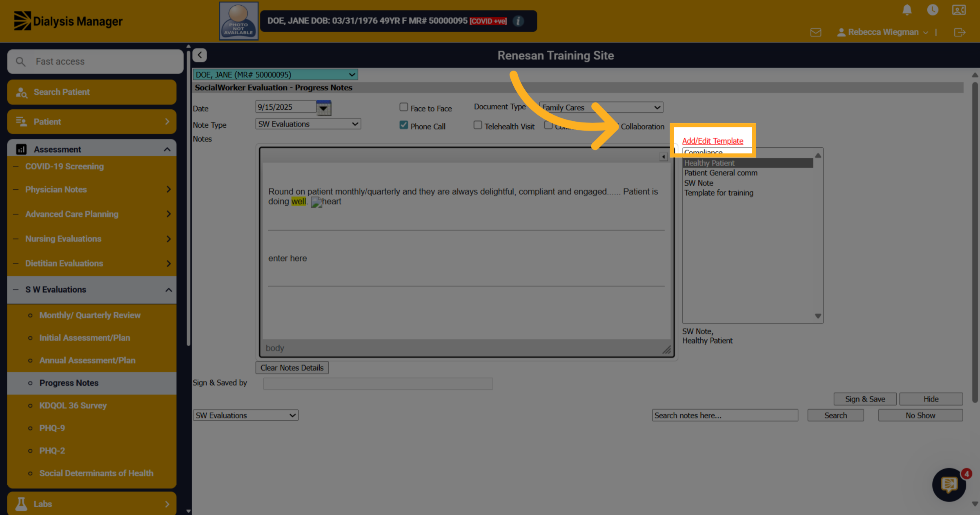The height and width of the screenshot is (515, 980).
Task: Open the KDQOL 36 Survey menu item
Action: coord(73,405)
